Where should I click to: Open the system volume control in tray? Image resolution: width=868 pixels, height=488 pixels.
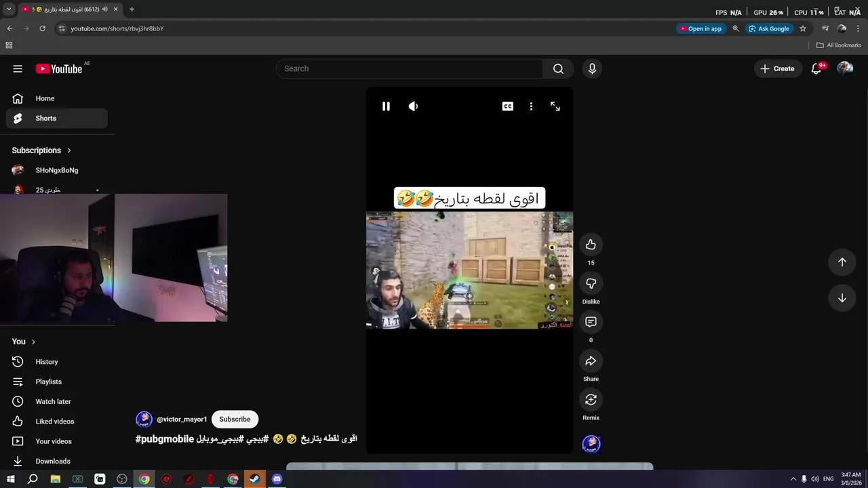point(815,479)
